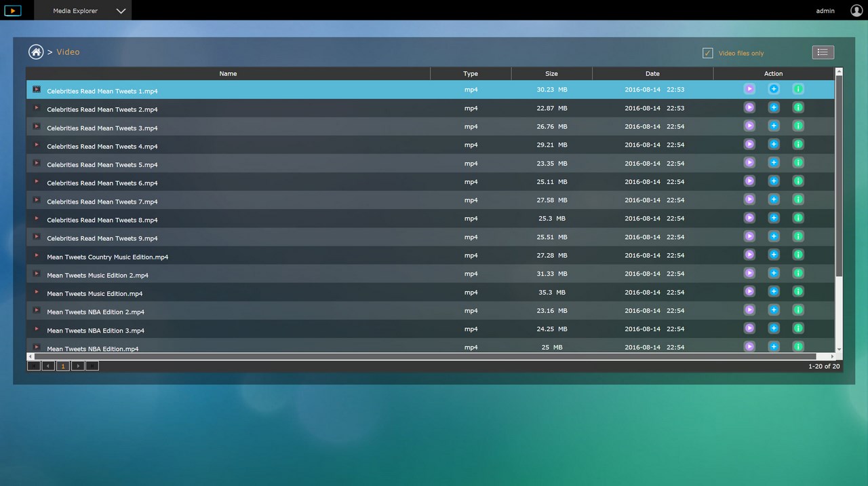Go to previous page of results

pyautogui.click(x=48, y=366)
